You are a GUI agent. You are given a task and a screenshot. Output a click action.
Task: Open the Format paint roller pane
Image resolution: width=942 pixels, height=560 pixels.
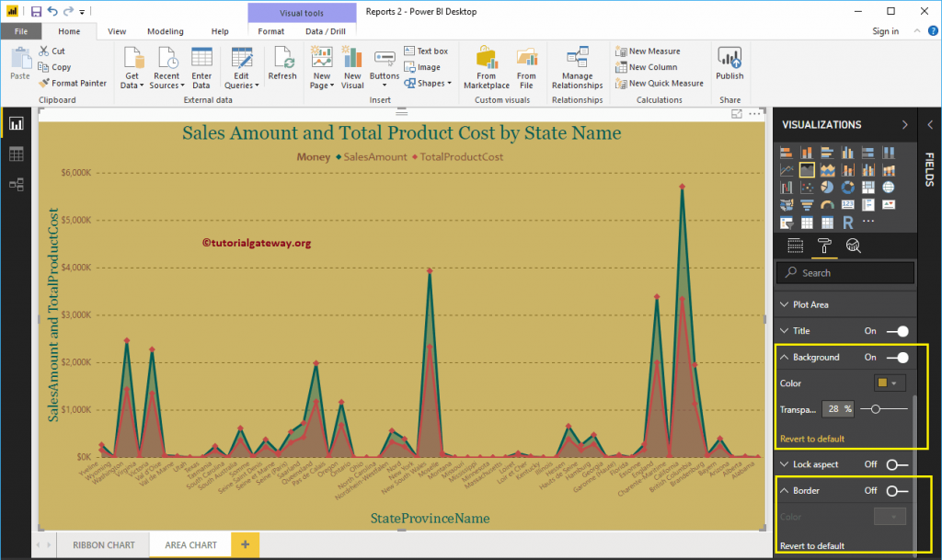coord(823,246)
